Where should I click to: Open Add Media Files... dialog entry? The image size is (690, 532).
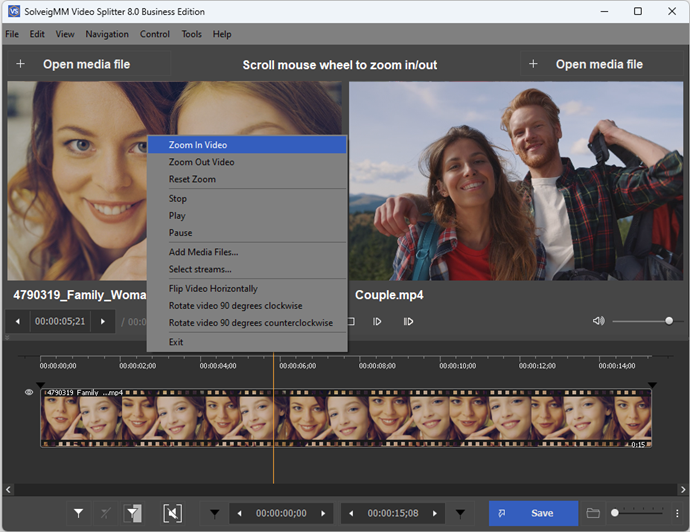[247, 252]
